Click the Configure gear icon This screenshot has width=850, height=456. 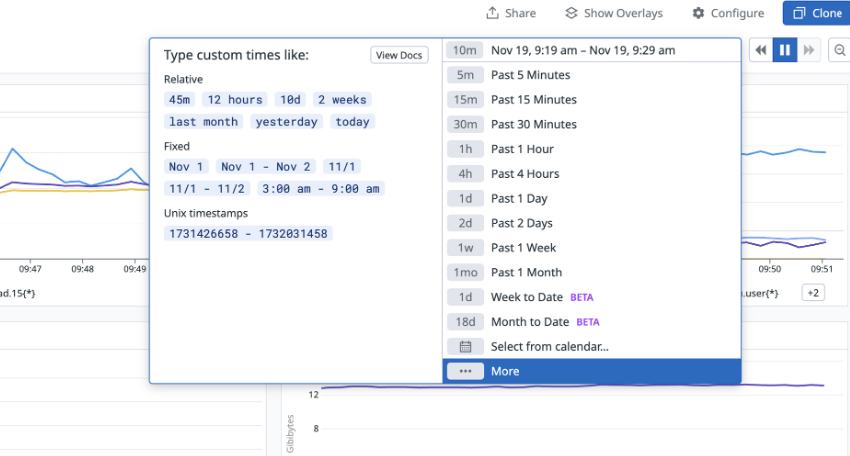coord(698,13)
